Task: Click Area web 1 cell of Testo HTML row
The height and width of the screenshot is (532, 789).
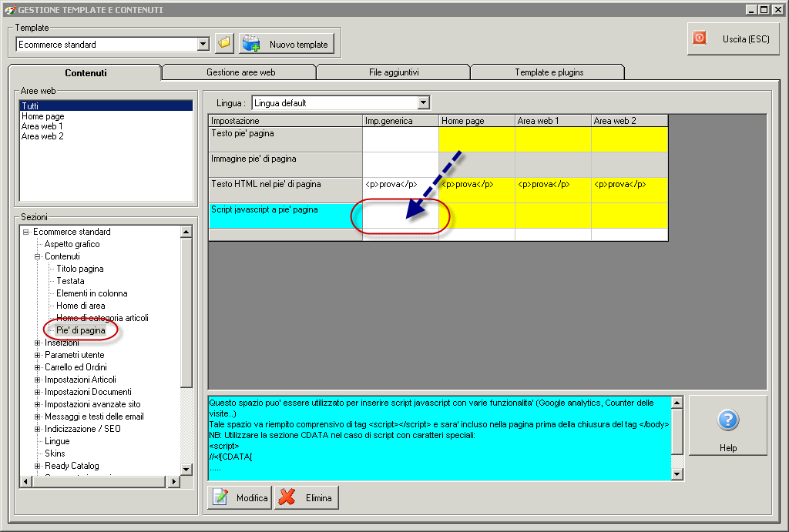Action: point(553,190)
